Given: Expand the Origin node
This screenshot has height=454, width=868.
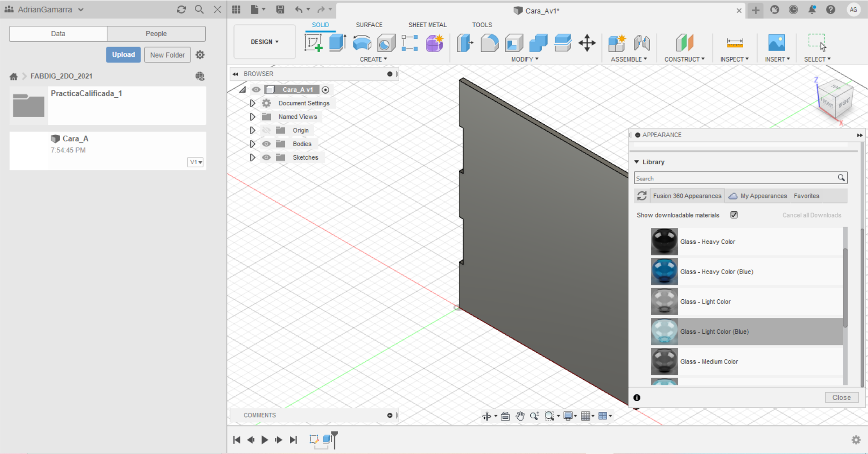Looking at the screenshot, I should [x=252, y=130].
